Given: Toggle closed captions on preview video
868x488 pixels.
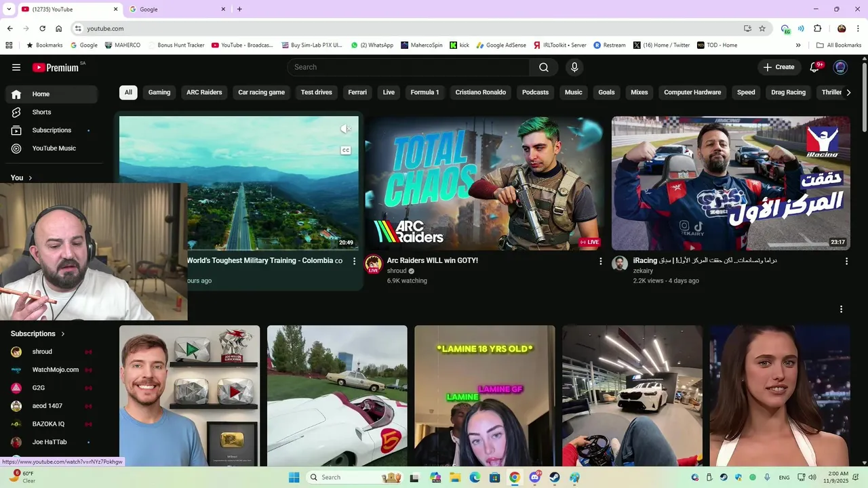Looking at the screenshot, I should coord(345,150).
